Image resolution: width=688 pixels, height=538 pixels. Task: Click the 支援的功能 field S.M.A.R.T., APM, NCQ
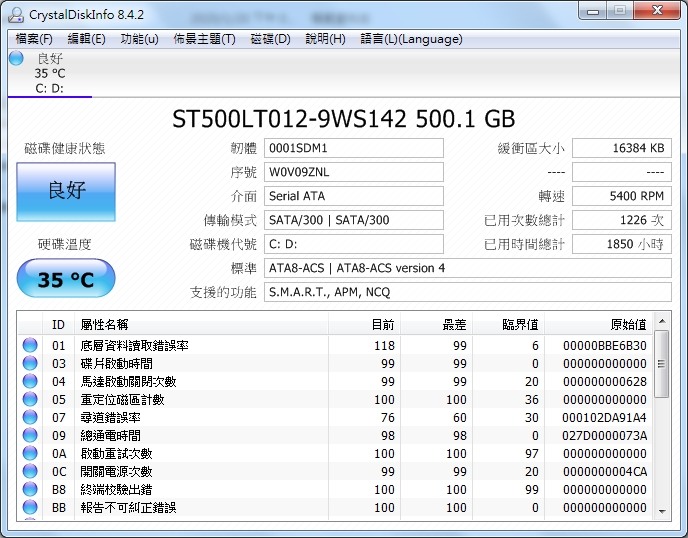[468, 292]
